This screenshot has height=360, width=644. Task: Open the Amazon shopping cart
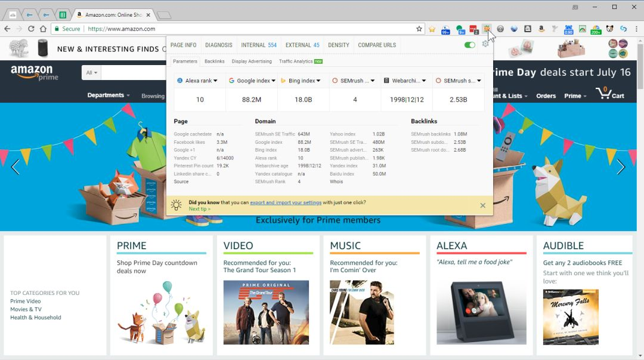pyautogui.click(x=610, y=93)
